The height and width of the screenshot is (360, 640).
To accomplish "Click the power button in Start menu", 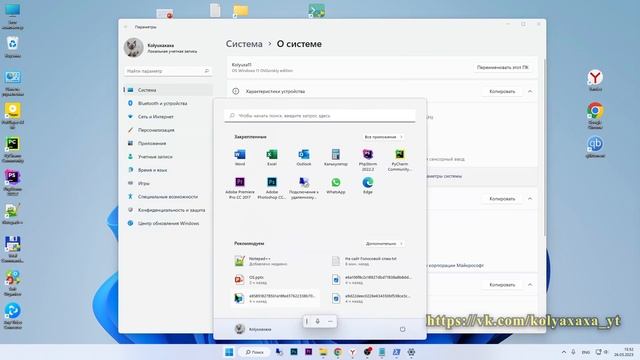I will tap(402, 329).
